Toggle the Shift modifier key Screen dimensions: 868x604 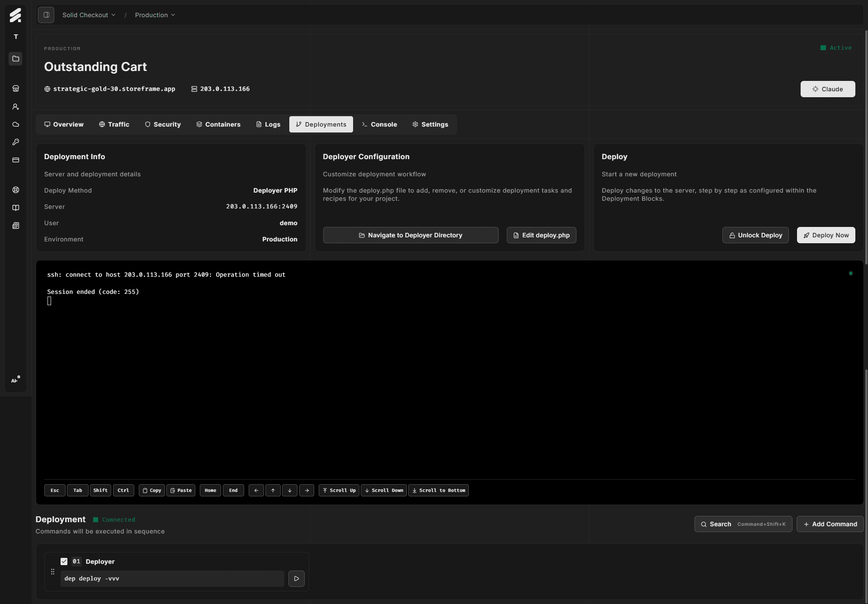(x=100, y=491)
